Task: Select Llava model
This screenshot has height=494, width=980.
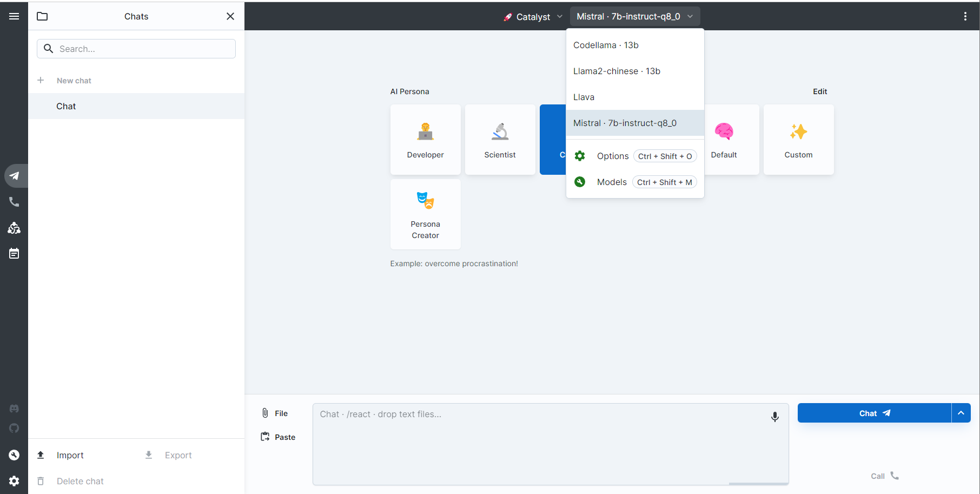Action: click(635, 97)
